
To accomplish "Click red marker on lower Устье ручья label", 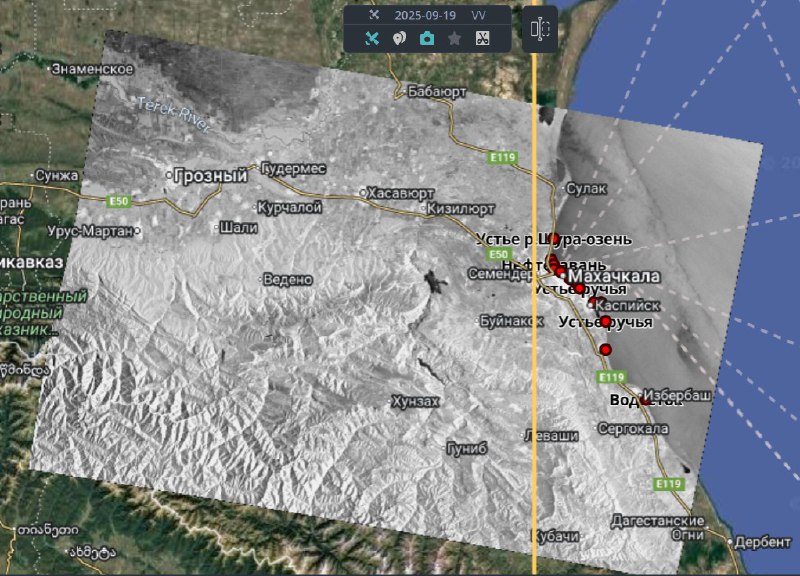I will 605,321.
